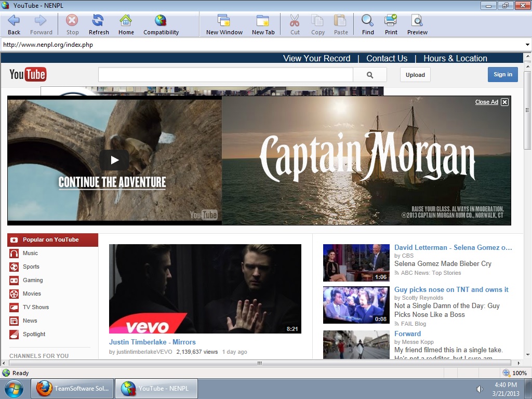Refresh the current page
Image resolution: width=532 pixels, height=399 pixels.
(x=99, y=25)
